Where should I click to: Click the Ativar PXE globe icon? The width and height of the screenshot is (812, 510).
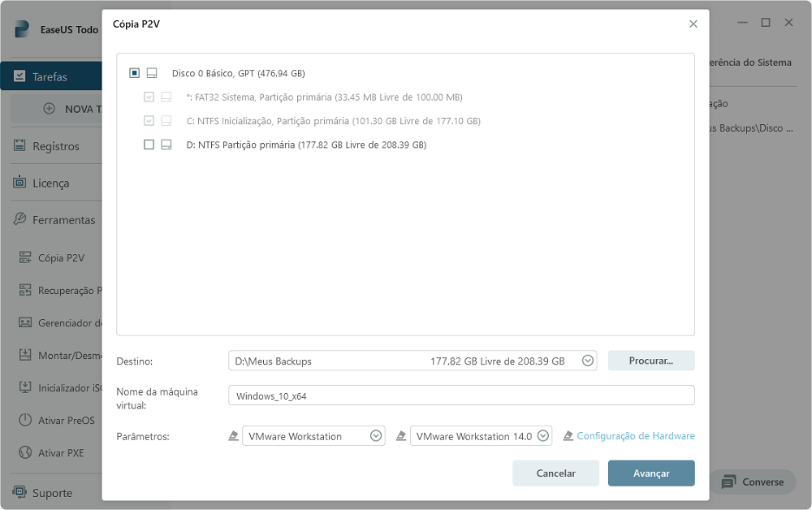coord(24,453)
